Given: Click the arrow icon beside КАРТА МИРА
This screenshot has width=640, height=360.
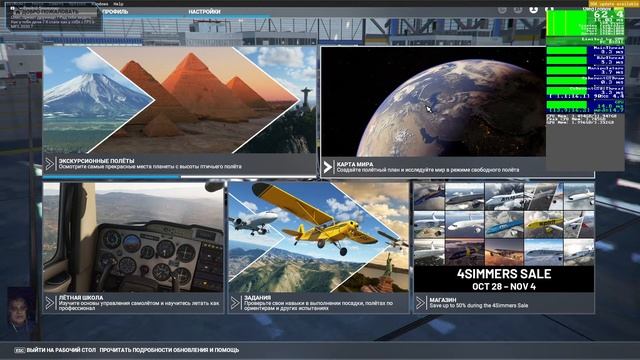Looking at the screenshot, I should [327, 167].
